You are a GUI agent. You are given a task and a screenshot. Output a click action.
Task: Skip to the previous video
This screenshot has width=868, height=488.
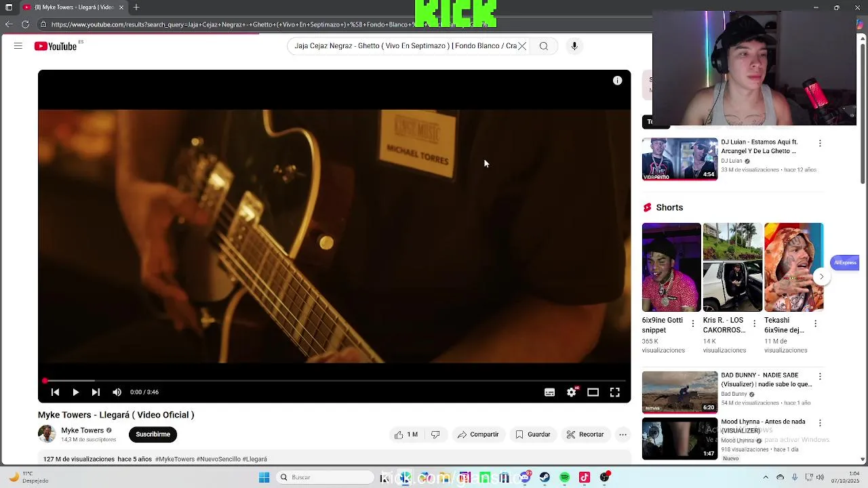pyautogui.click(x=55, y=392)
